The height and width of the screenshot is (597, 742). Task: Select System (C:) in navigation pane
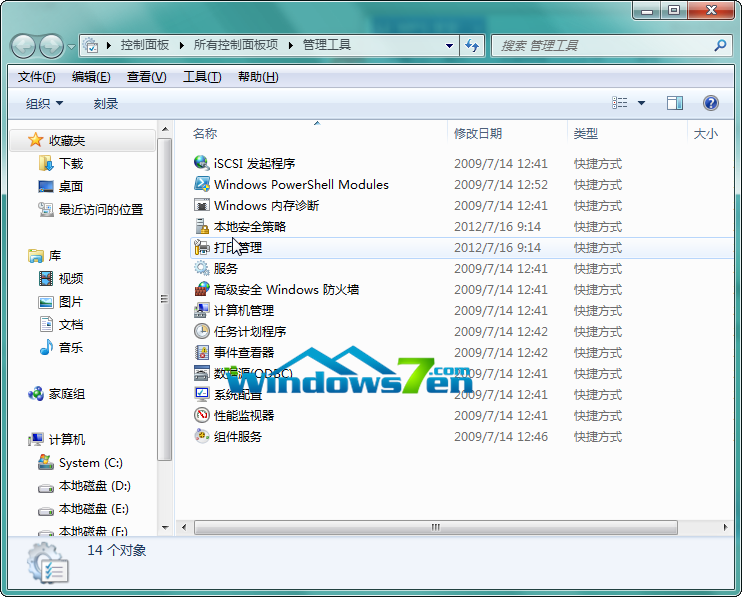[x=92, y=463]
